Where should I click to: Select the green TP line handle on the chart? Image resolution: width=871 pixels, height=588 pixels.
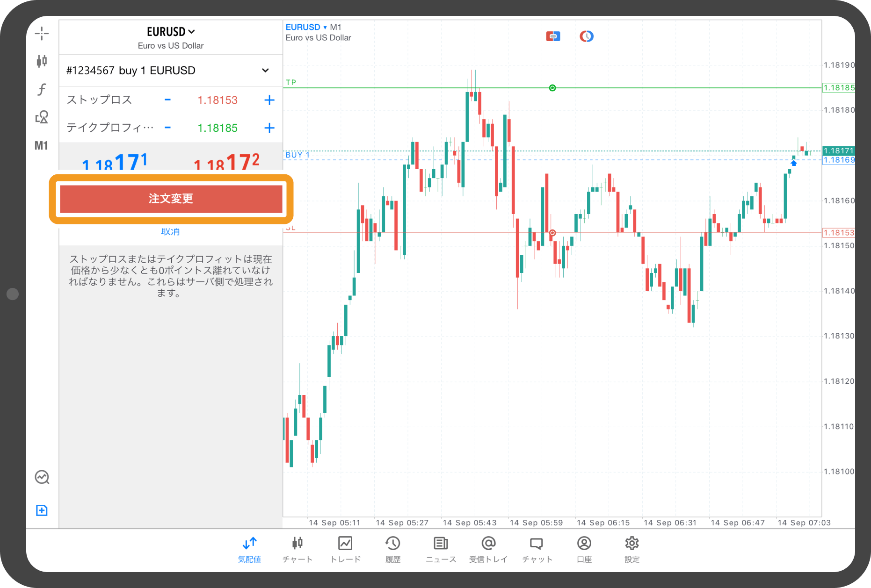coord(552,88)
